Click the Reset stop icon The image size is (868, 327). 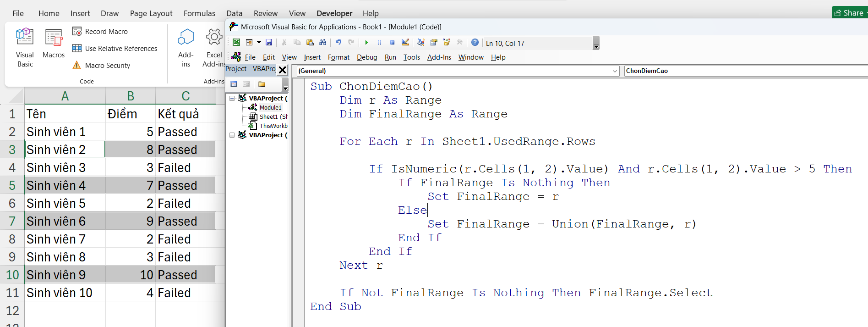click(x=392, y=43)
